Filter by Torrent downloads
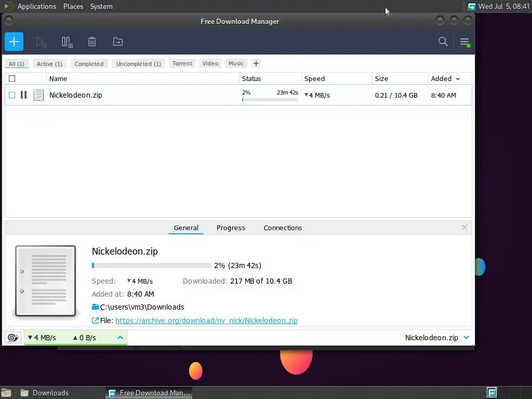Screen dimensions: 532x399 coord(182,63)
